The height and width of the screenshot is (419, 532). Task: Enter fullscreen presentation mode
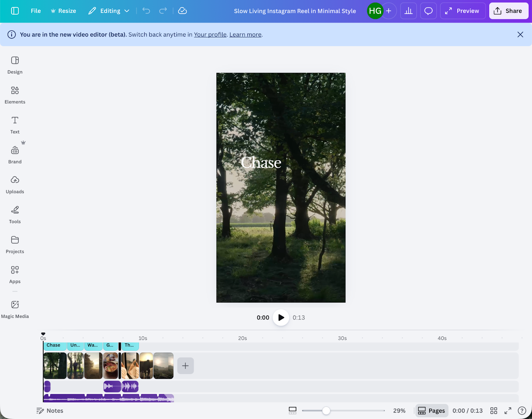tap(508, 410)
